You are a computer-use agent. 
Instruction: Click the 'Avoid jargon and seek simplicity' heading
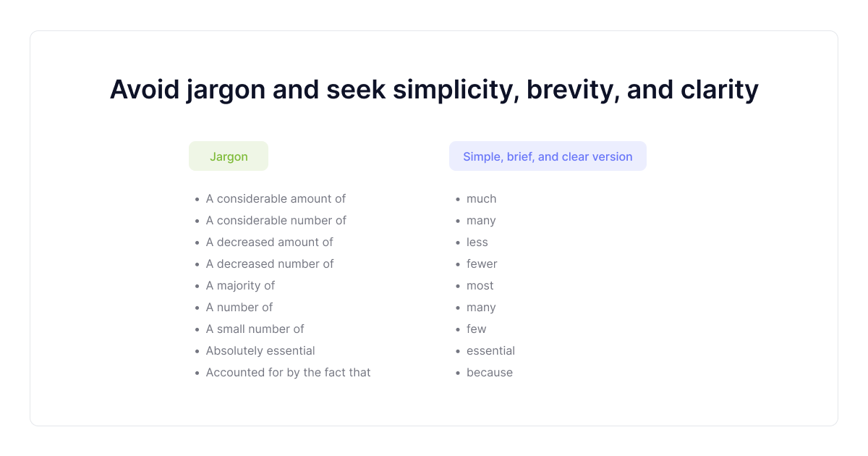tap(434, 90)
